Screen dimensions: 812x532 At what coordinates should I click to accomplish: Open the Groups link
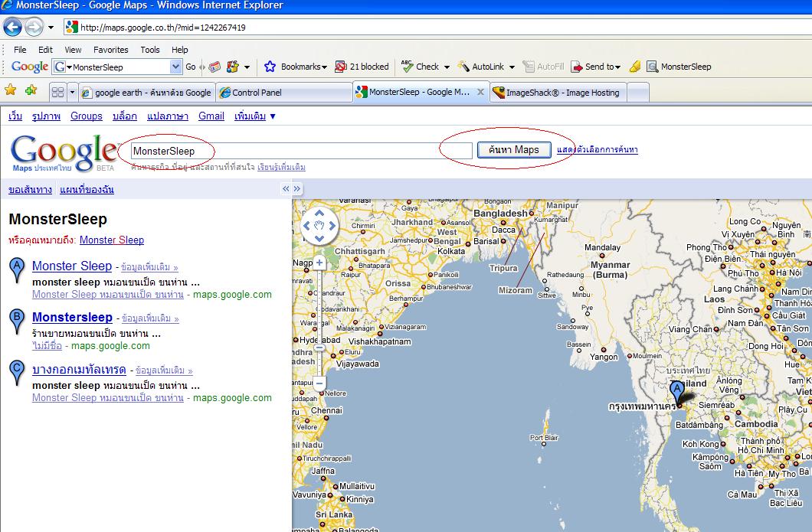pos(87,116)
